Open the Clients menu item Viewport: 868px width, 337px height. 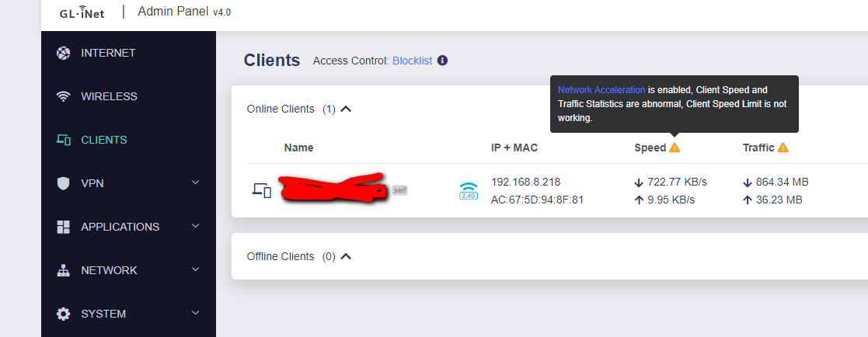(103, 140)
